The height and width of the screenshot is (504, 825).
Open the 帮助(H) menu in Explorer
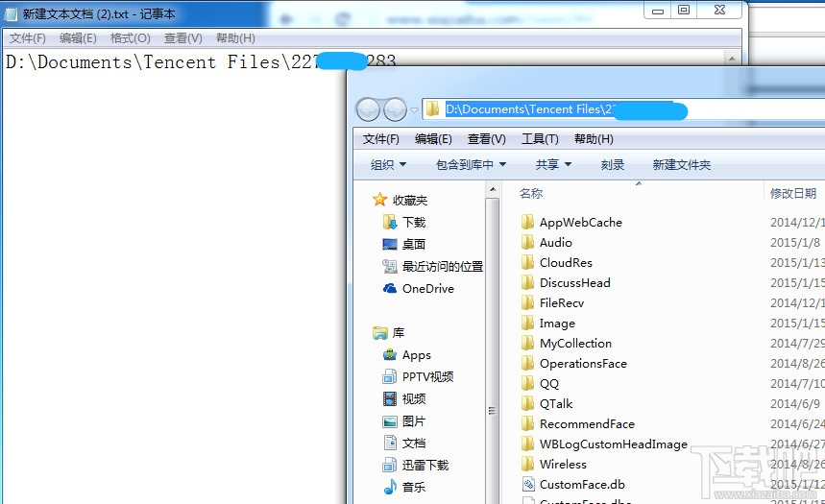click(594, 139)
